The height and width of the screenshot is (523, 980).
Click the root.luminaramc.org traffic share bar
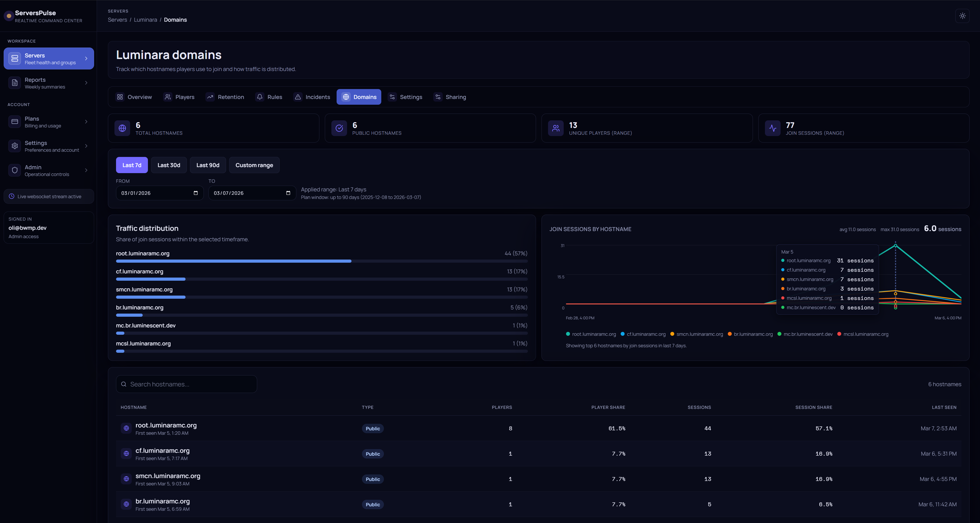click(x=322, y=261)
